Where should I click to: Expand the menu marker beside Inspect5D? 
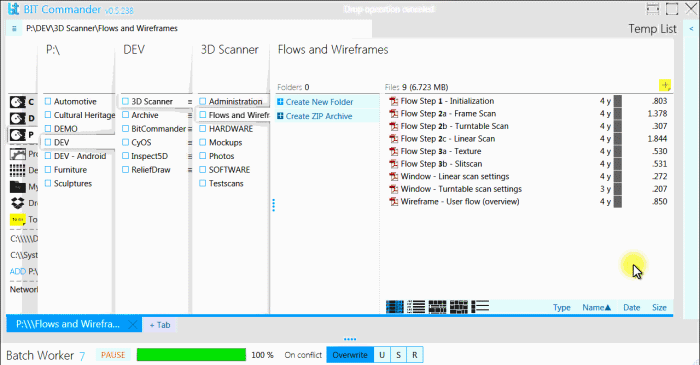(x=190, y=156)
